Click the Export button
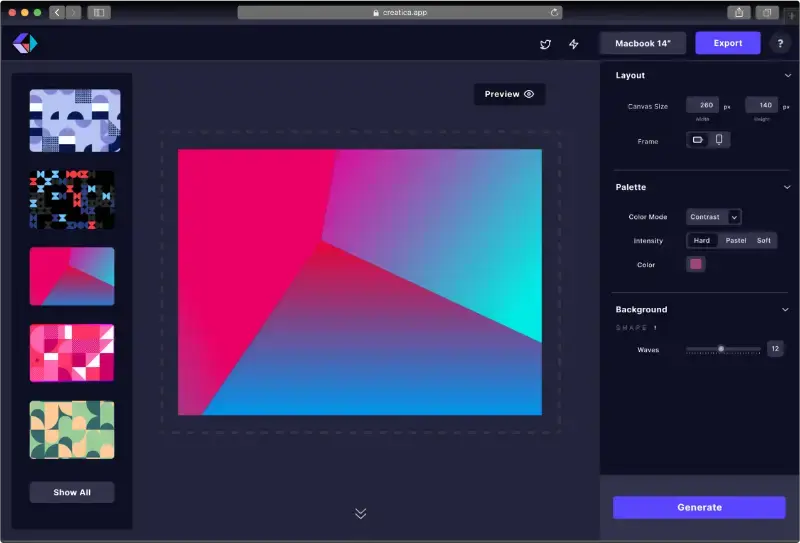The height and width of the screenshot is (543, 800). [x=727, y=43]
